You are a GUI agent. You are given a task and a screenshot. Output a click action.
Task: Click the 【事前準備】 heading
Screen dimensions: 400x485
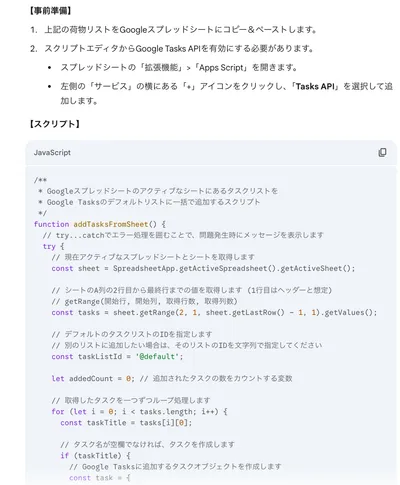click(50, 11)
